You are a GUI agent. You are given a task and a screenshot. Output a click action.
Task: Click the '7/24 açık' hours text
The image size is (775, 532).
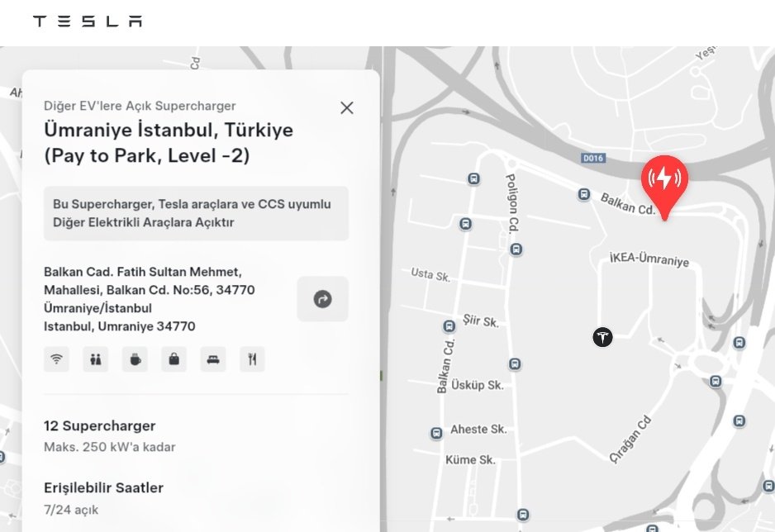[71, 510]
